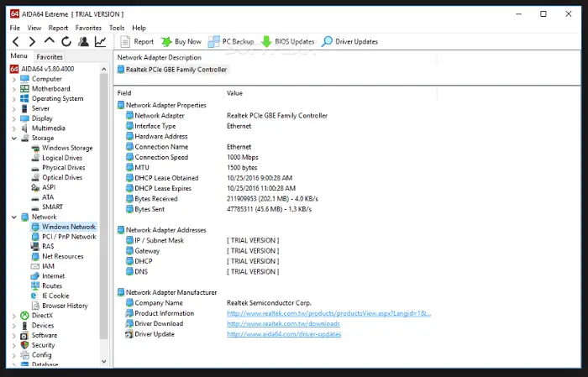The image size is (588, 377).
Task: Open the realtek.com.tw downloads link
Action: pos(284,323)
